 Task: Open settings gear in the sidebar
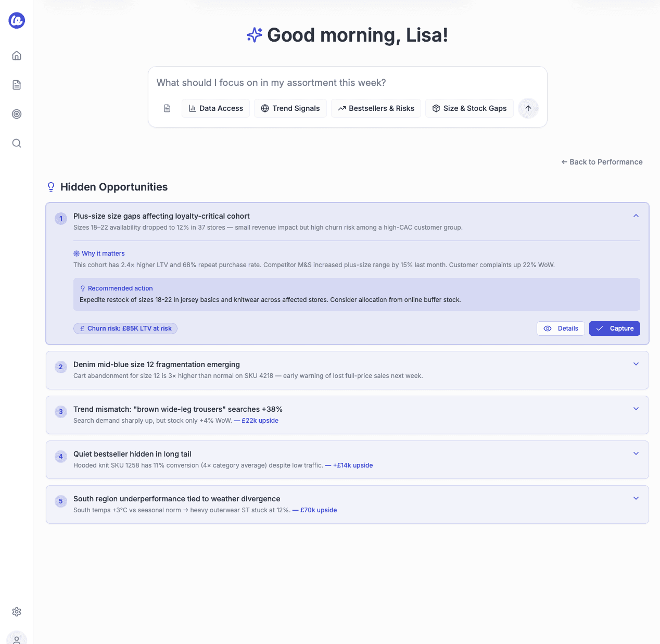pos(17,612)
